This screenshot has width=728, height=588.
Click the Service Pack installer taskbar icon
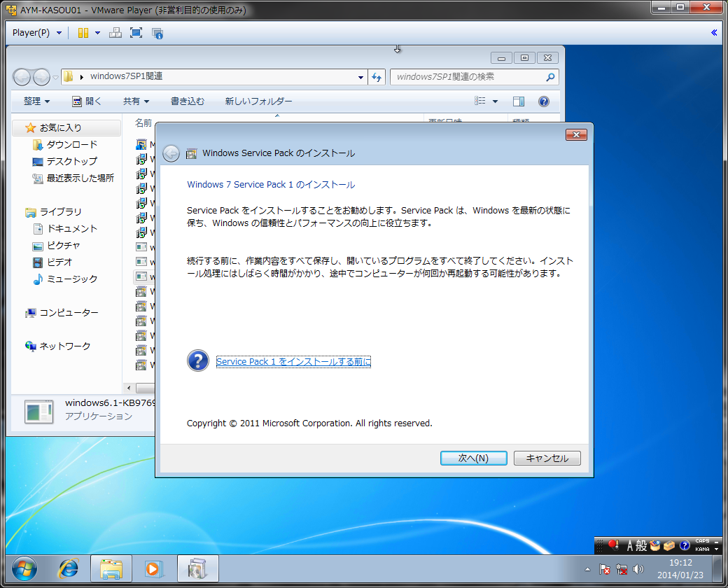tap(198, 568)
